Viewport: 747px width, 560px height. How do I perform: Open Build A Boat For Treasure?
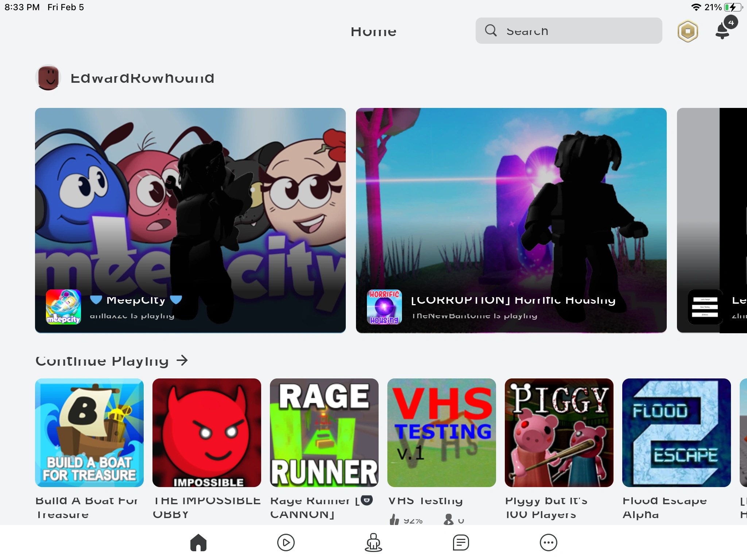[x=89, y=433]
